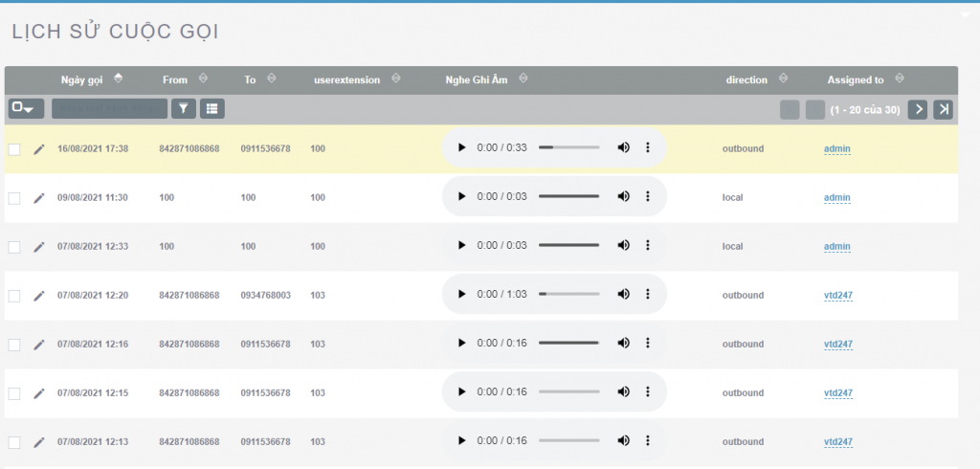
Task: Click the search input field in toolbar
Action: pos(109,109)
